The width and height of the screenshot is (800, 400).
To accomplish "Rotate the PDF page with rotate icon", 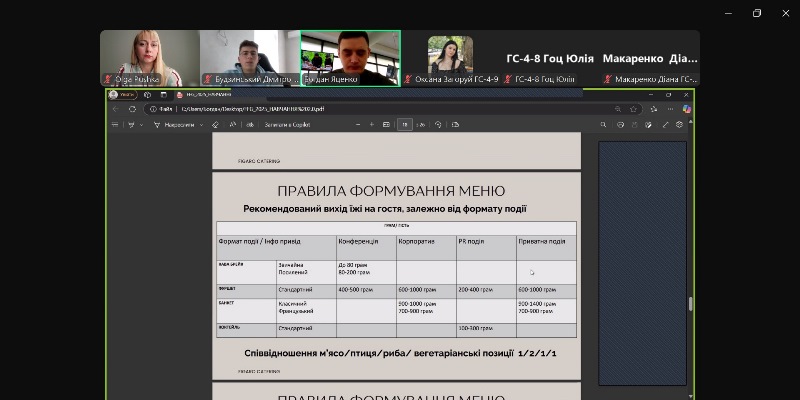I will point(438,124).
